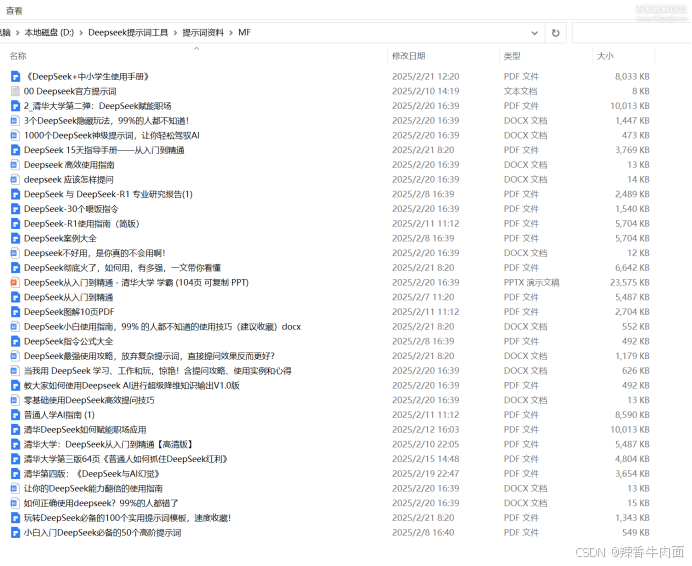
Task: Select file DeepSeek彻底火了，如何用，有多强
Action: (122, 268)
